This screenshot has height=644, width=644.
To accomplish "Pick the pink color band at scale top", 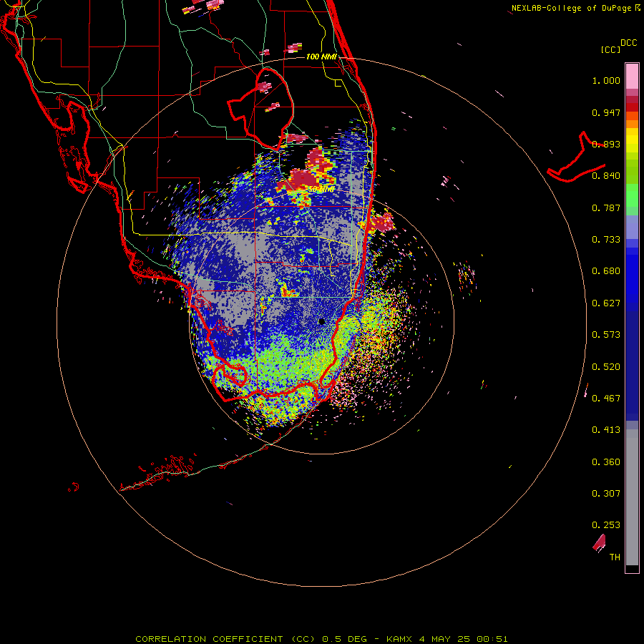I will click(632, 77).
